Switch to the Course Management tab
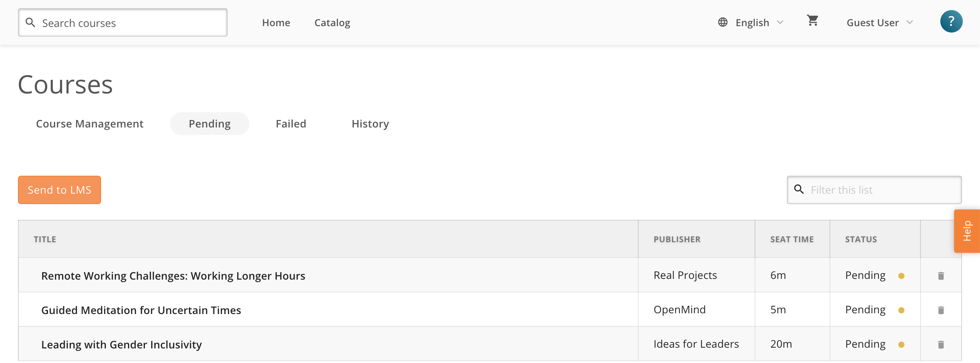Viewport: 980px width, 363px height. point(89,123)
